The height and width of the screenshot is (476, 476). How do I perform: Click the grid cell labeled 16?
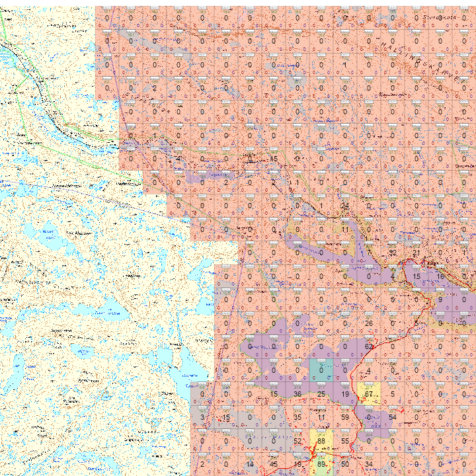pos(440,276)
